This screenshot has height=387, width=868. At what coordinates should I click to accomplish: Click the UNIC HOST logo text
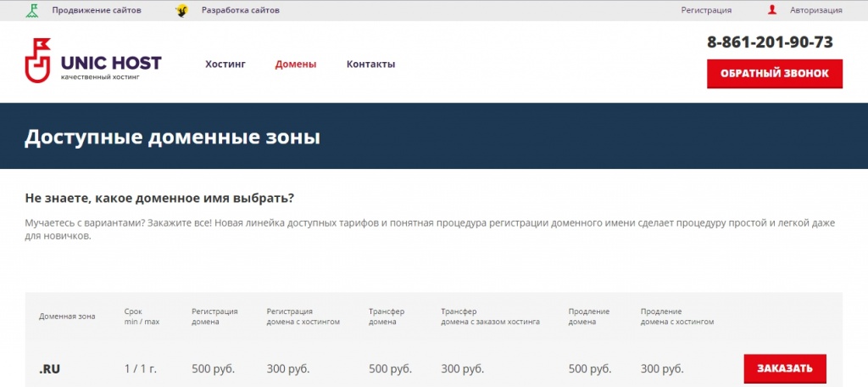[111, 63]
